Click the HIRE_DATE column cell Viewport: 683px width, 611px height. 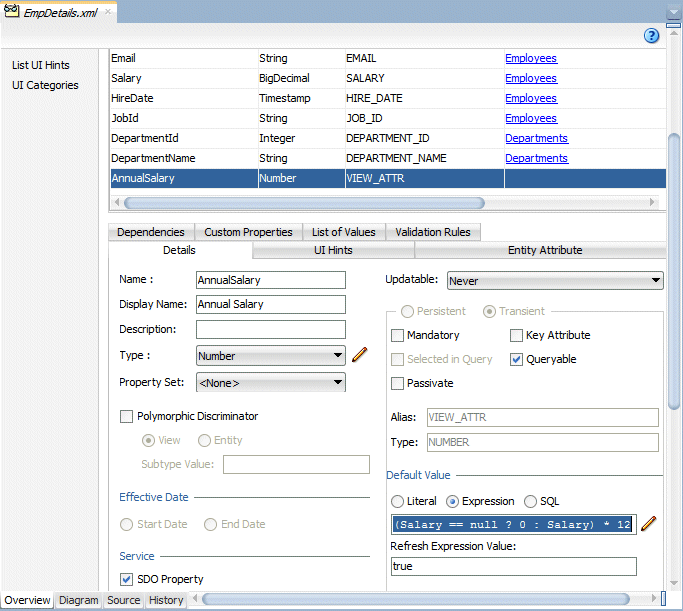click(425, 98)
